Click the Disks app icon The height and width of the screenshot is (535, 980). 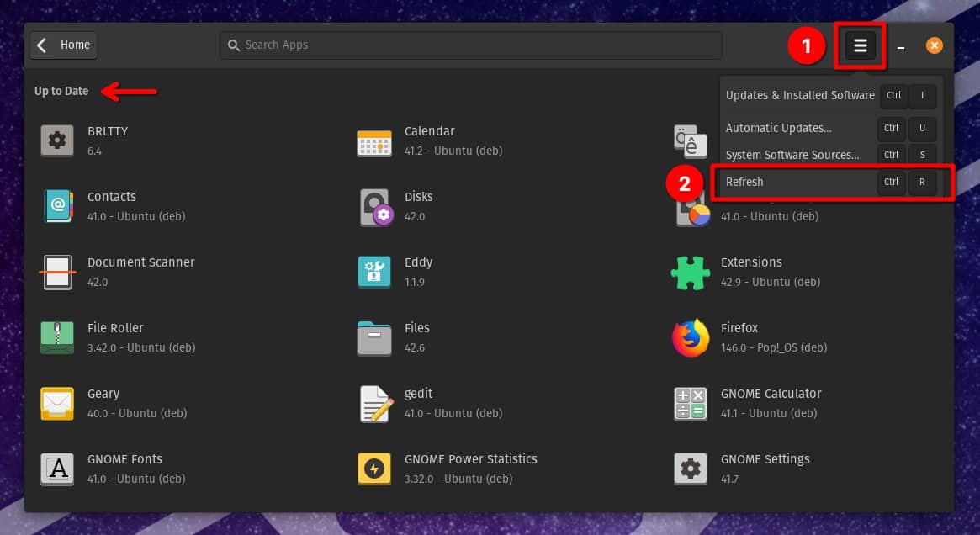click(x=375, y=207)
